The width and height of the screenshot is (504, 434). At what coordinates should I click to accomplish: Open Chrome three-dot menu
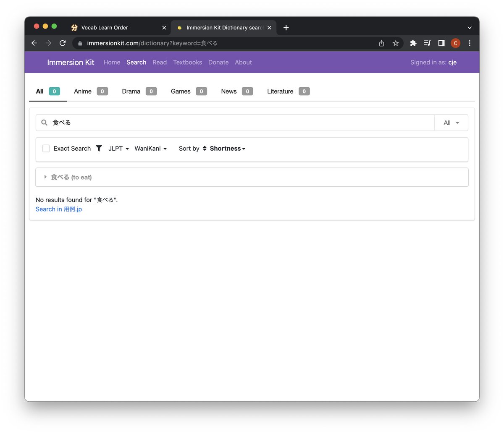point(470,43)
